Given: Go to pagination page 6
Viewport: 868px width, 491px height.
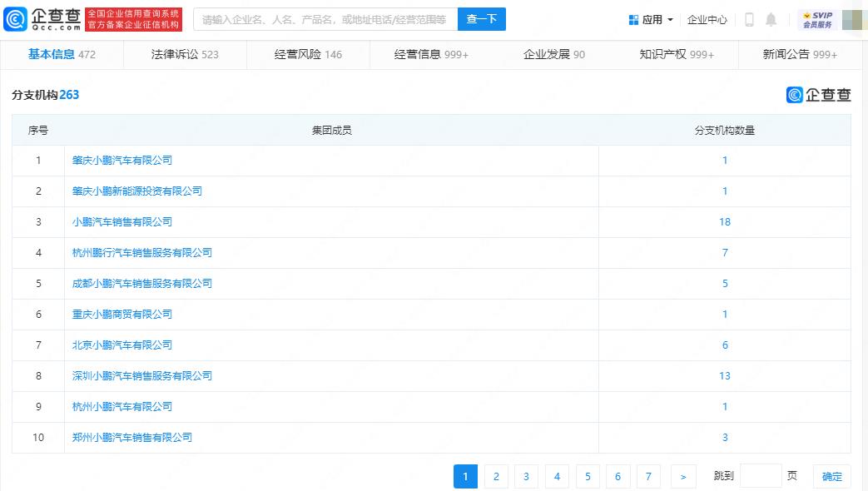Looking at the screenshot, I should pyautogui.click(x=618, y=476).
